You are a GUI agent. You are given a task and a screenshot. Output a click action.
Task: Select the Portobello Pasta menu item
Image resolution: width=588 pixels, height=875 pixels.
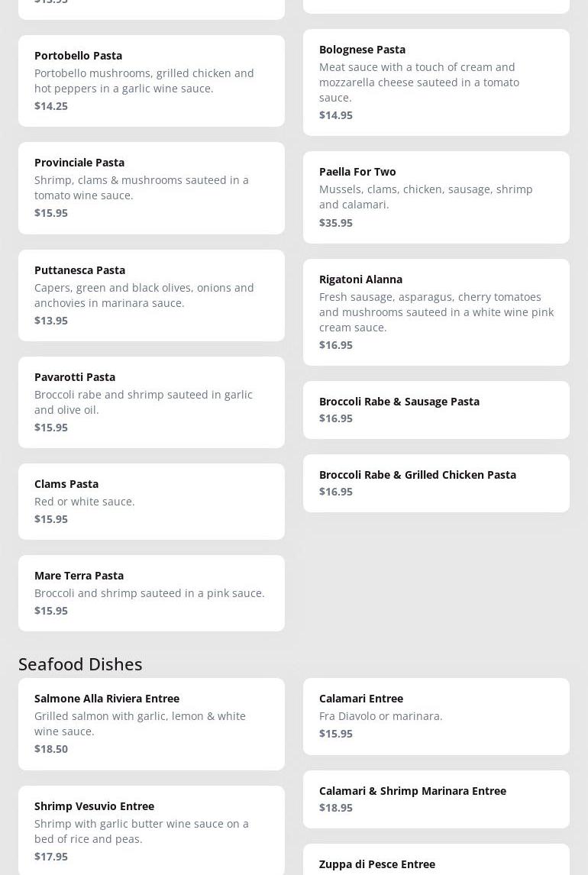pyautogui.click(x=151, y=80)
